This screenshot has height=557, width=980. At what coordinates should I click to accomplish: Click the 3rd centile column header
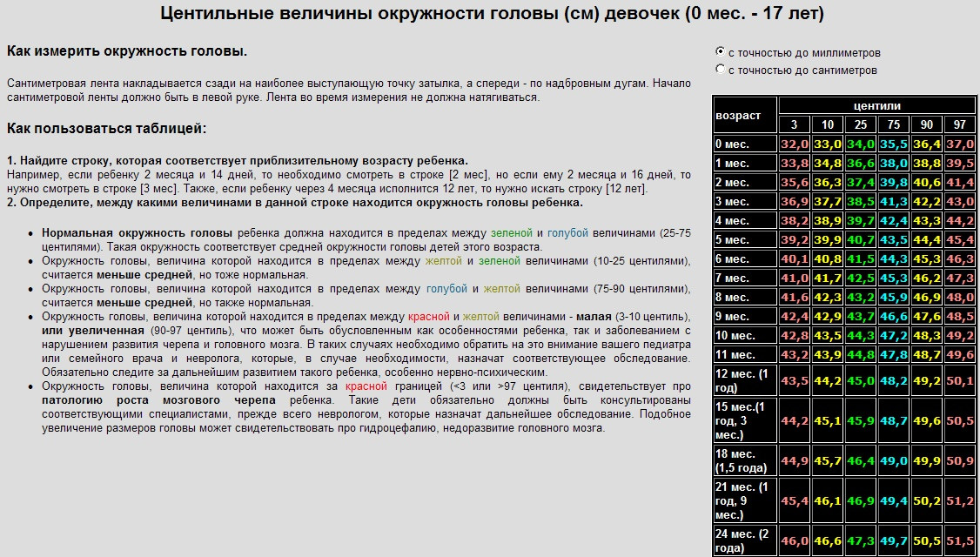coord(795,124)
